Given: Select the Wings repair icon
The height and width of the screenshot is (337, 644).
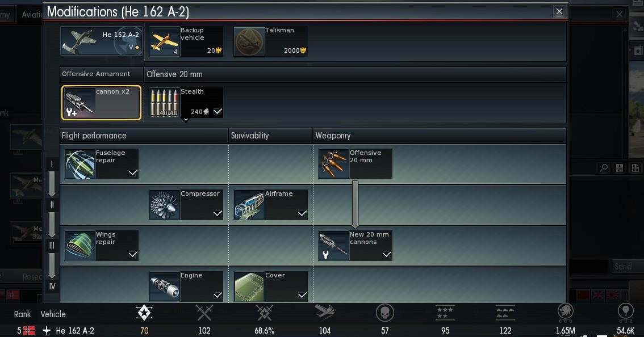Looking at the screenshot, I should click(x=80, y=246).
